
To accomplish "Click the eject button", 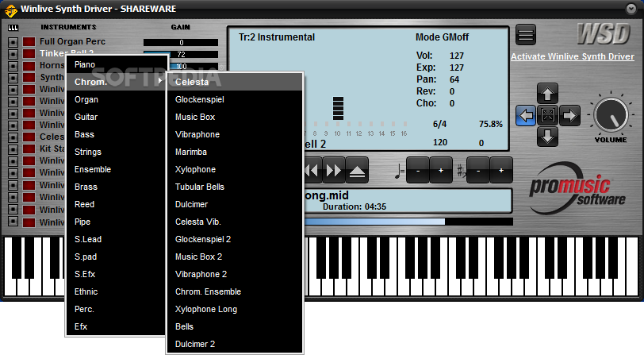I will click(357, 170).
